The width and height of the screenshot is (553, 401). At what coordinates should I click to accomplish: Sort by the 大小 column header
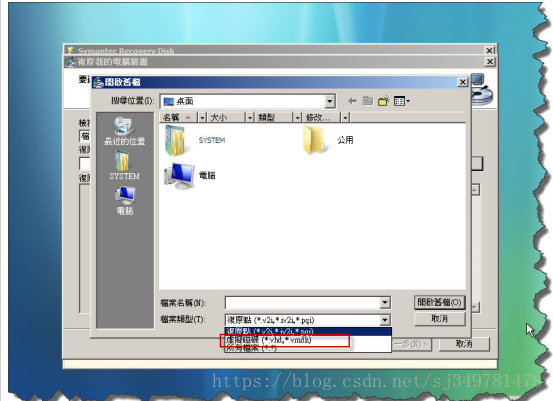pyautogui.click(x=226, y=117)
